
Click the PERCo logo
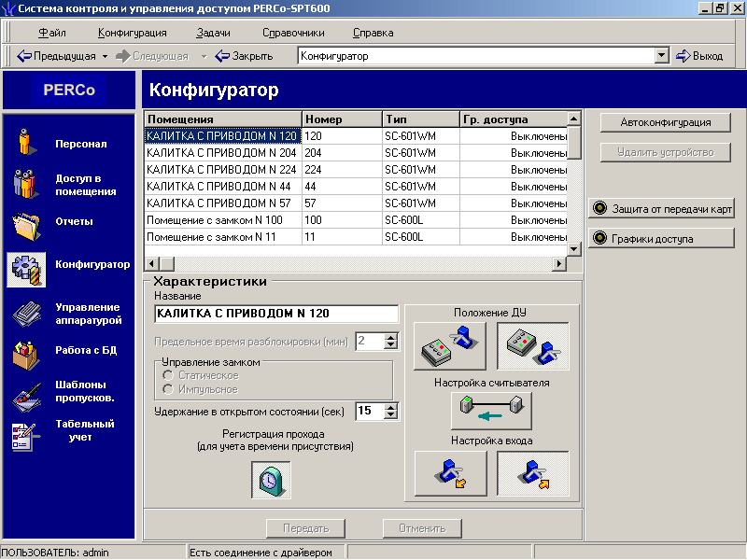point(69,90)
